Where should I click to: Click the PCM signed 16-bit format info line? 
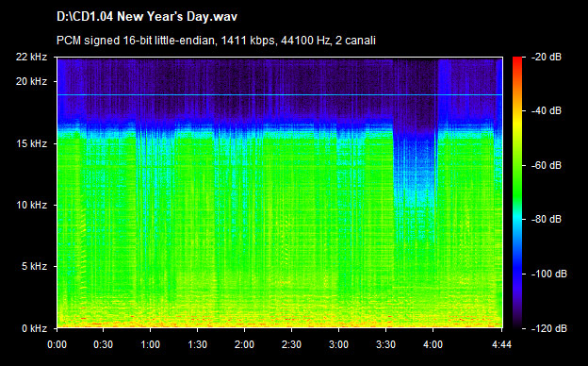tap(216, 41)
